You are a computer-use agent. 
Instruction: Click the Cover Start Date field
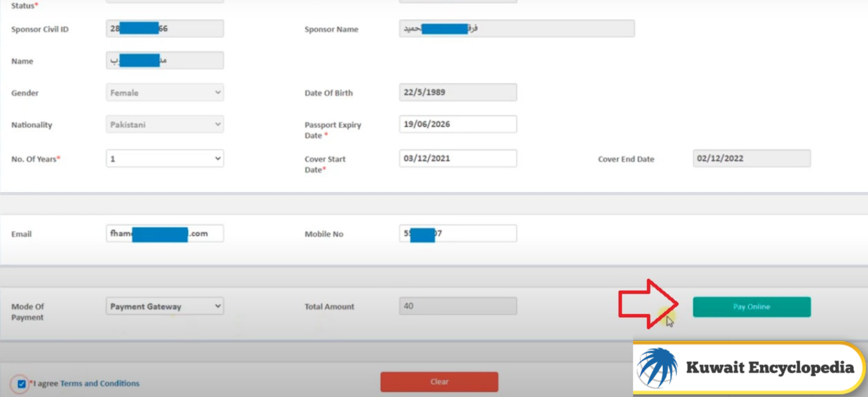pos(458,158)
